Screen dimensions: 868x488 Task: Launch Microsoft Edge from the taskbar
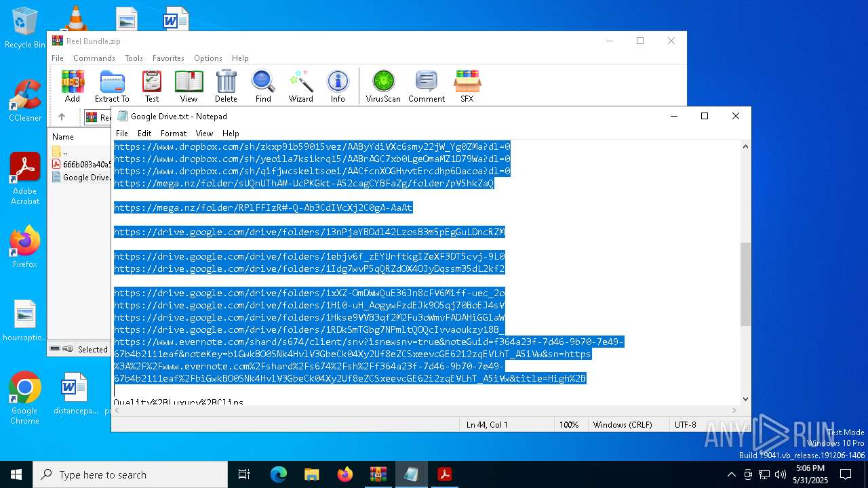[x=279, y=474]
